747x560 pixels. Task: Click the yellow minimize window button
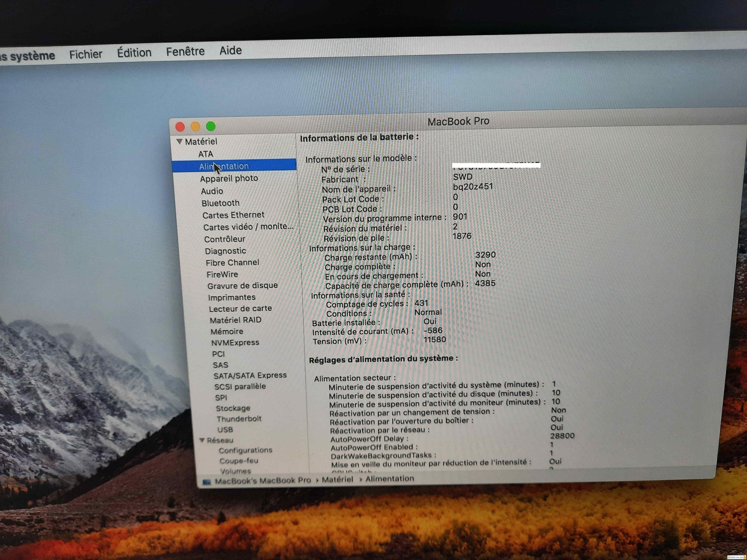point(195,127)
